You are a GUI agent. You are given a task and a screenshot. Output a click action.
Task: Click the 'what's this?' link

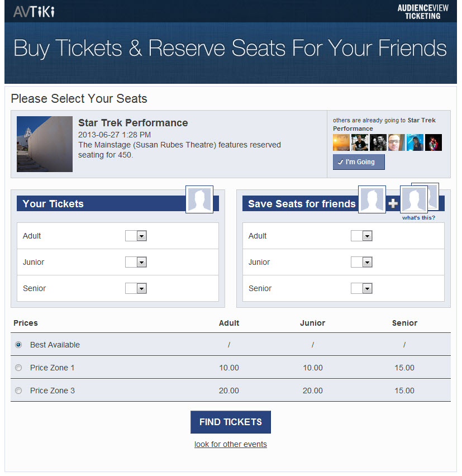click(418, 218)
